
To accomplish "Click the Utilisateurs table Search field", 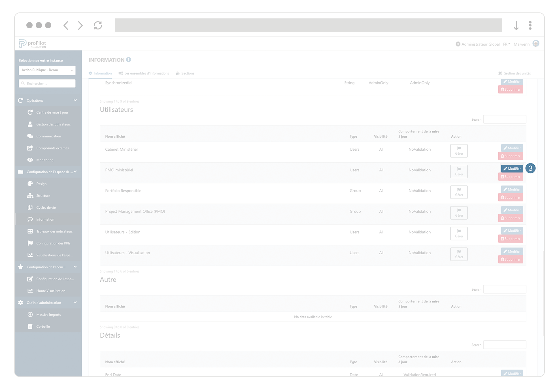I will pyautogui.click(x=504, y=119).
